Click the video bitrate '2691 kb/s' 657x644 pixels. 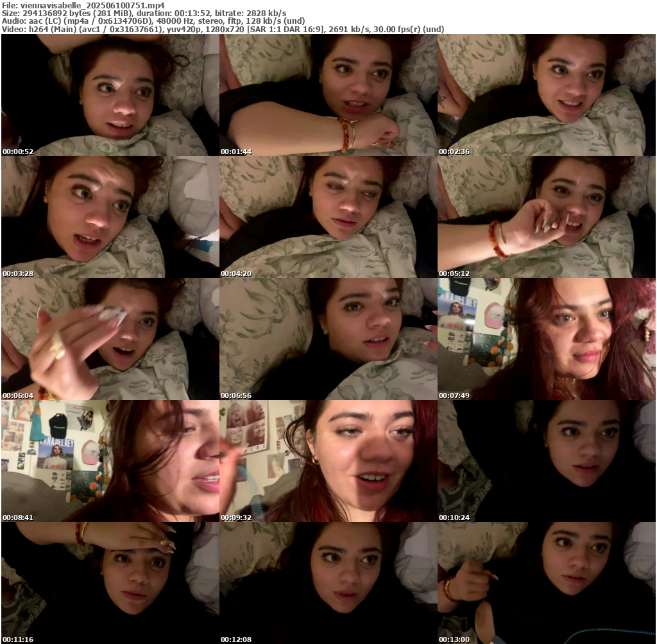click(348, 30)
